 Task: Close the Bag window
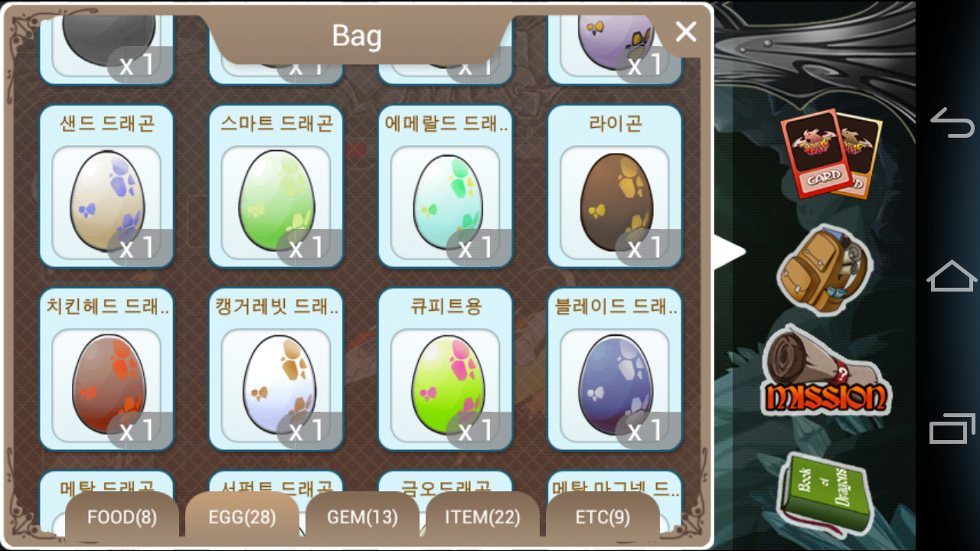point(685,32)
